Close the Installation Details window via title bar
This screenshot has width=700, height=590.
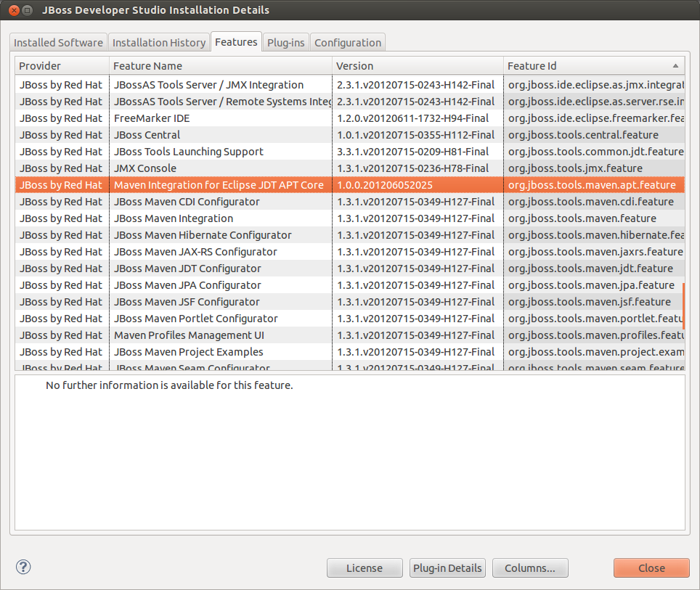[14, 10]
